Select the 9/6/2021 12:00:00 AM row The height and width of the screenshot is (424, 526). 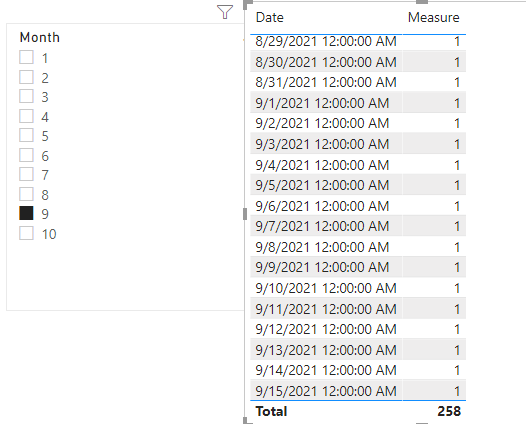358,206
